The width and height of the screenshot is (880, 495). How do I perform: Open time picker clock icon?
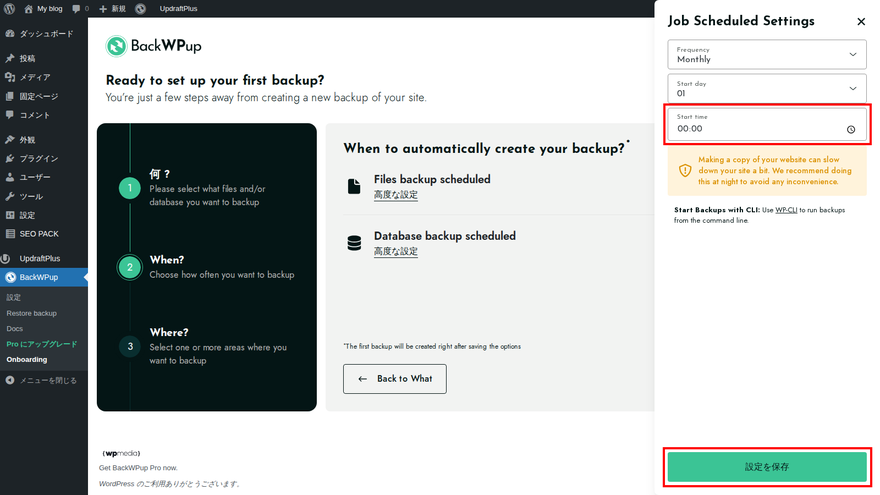pyautogui.click(x=851, y=130)
